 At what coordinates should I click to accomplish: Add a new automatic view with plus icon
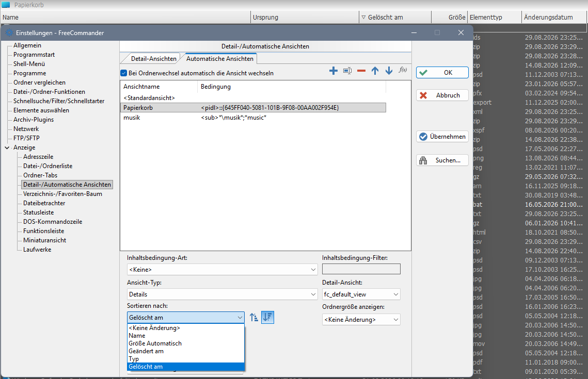[x=333, y=71]
